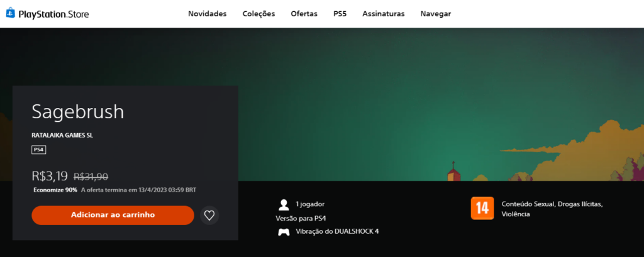This screenshot has height=257, width=644.
Task: Open the Coleções menu item
Action: click(x=258, y=14)
